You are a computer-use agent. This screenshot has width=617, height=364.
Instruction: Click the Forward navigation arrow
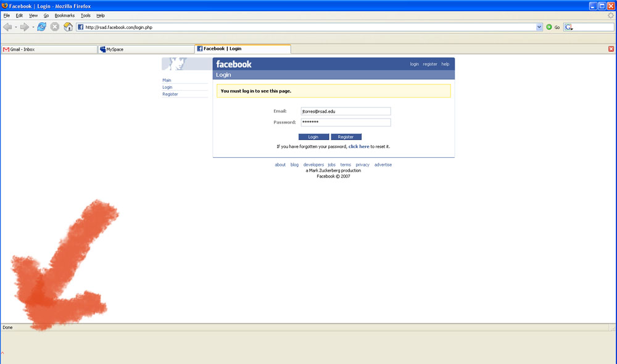(25, 27)
